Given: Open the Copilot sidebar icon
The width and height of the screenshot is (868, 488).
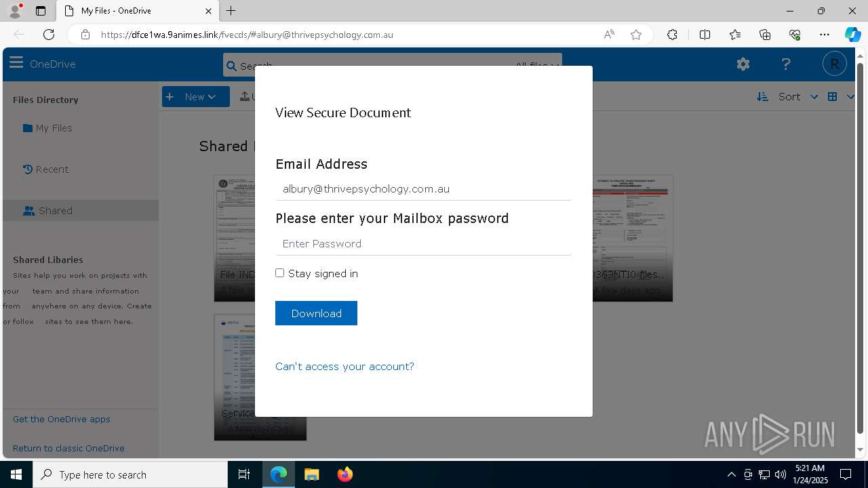Looking at the screenshot, I should 852,35.
